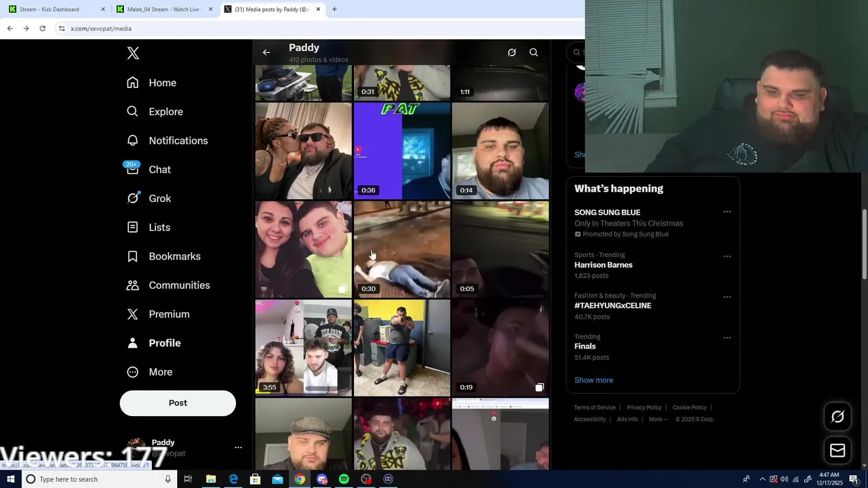Open account menu dots next to Paddy

[x=238, y=447]
